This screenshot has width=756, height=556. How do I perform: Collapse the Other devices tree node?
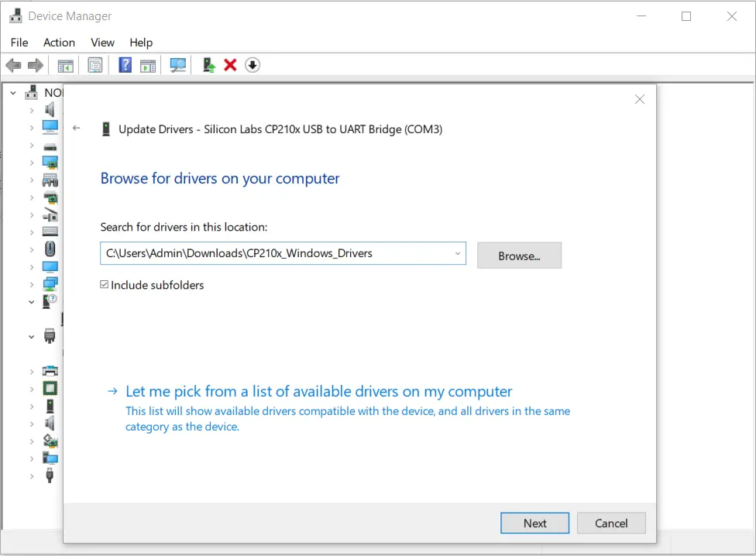pyautogui.click(x=32, y=302)
